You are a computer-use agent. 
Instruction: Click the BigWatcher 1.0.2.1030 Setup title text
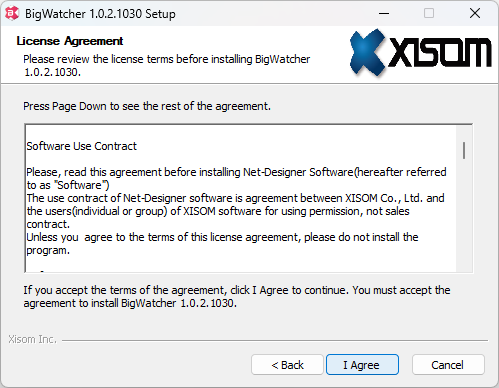[x=100, y=14]
